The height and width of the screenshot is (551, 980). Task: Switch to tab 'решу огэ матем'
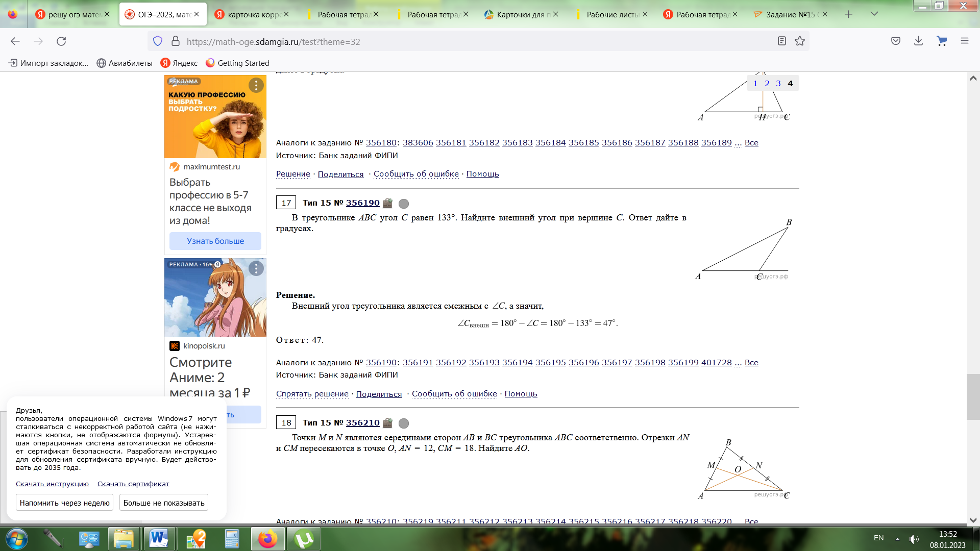[72, 14]
